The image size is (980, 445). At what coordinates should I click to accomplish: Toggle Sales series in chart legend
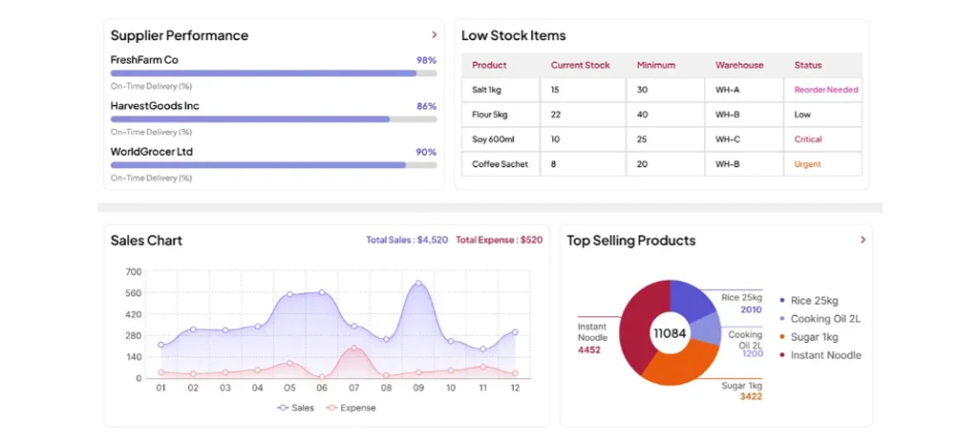pos(296,408)
